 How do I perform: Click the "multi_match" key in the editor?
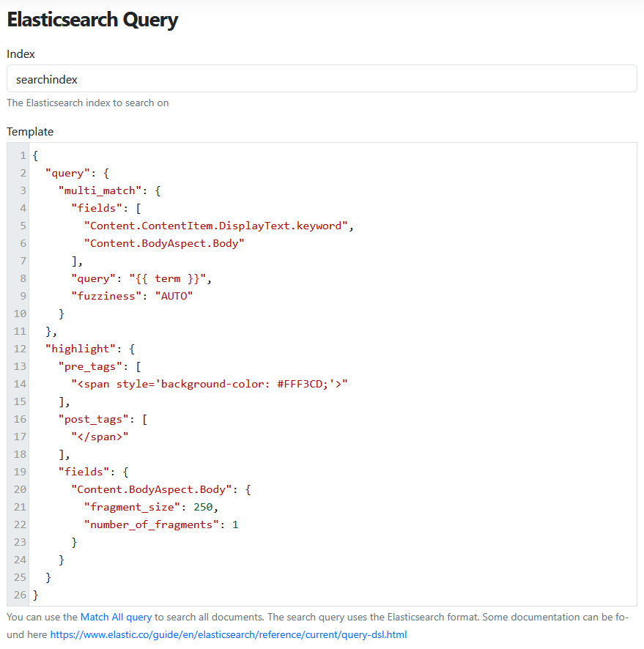[100, 190]
